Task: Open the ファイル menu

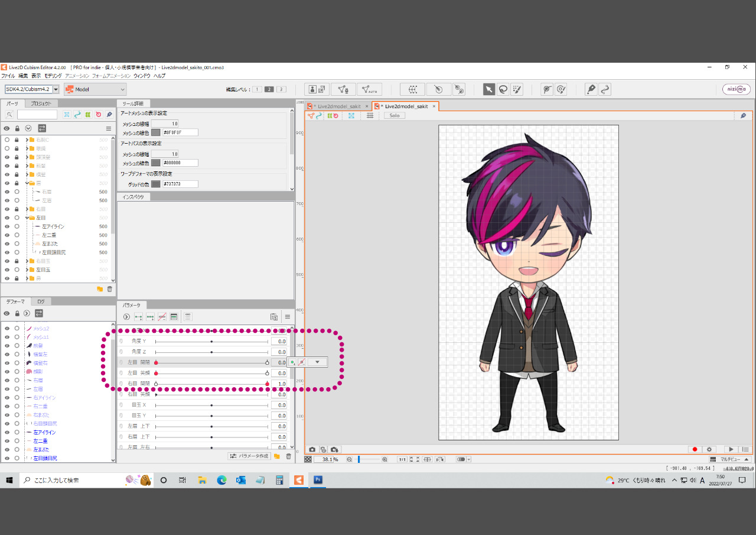Action: coord(8,76)
